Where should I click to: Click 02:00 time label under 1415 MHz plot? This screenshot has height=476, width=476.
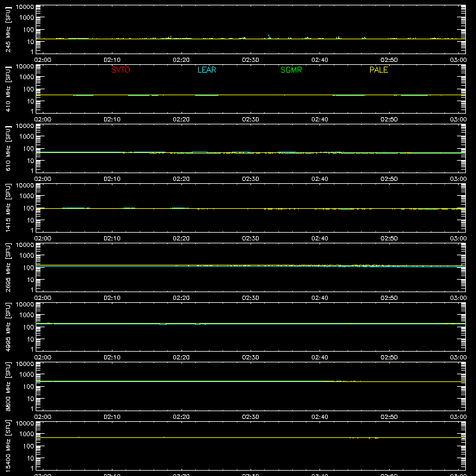(x=43, y=239)
